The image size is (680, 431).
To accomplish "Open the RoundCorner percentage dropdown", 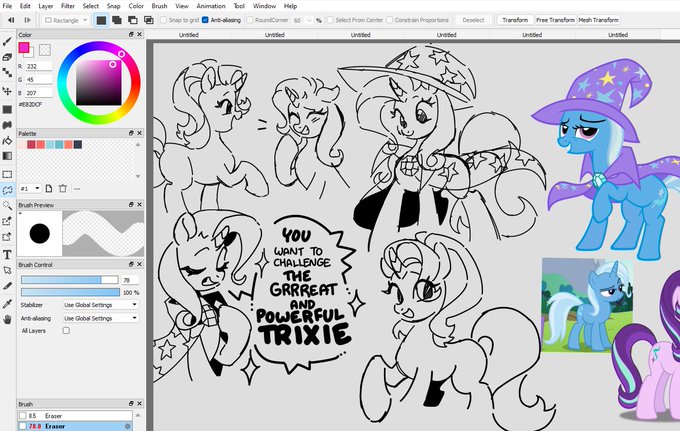I will pyautogui.click(x=309, y=20).
